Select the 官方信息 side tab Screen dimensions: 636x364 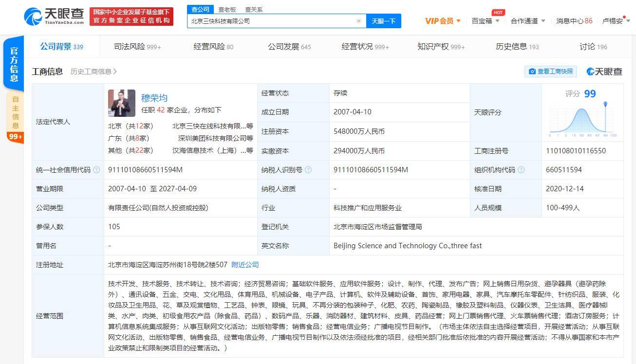14,64
